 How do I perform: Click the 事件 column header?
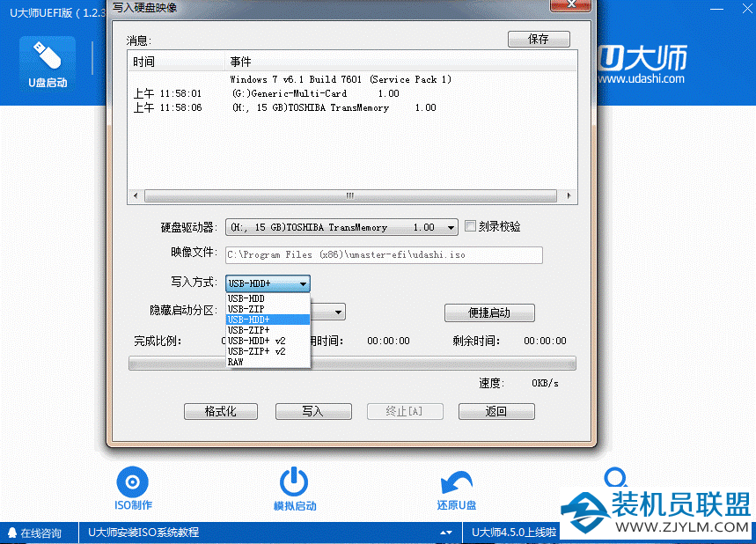401,62
